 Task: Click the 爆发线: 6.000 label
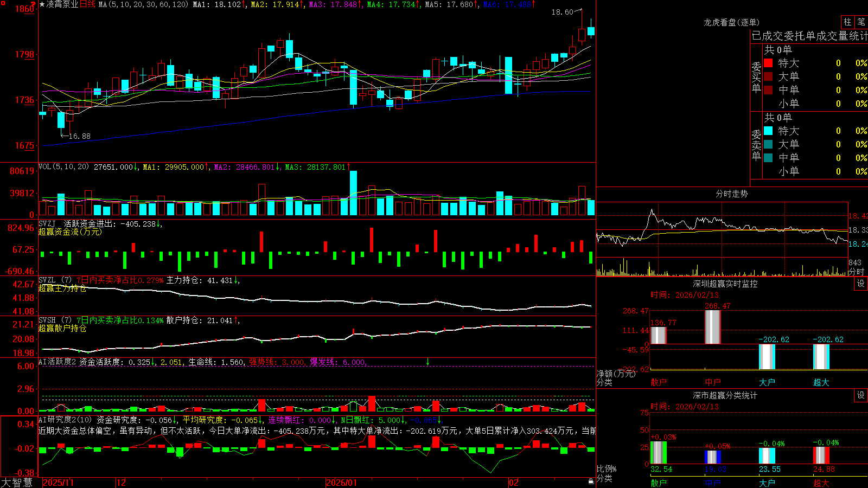pyautogui.click(x=337, y=362)
